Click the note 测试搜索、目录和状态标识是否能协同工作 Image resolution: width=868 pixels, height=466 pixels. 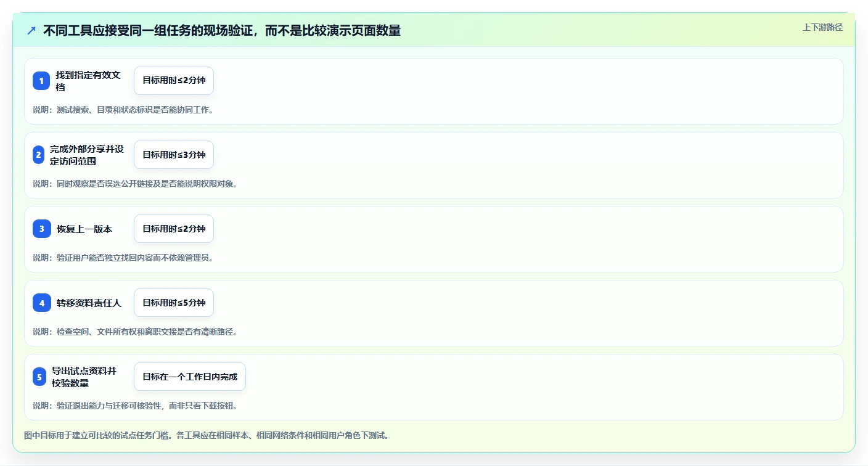[123, 110]
